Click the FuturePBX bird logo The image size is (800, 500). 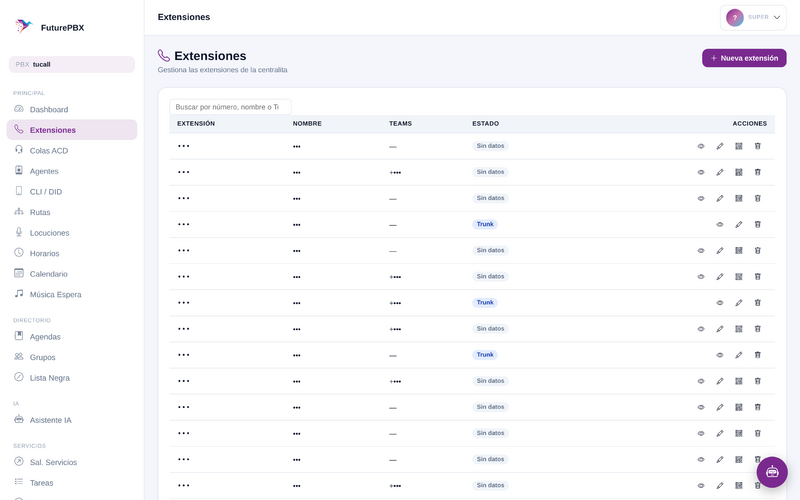pyautogui.click(x=23, y=26)
